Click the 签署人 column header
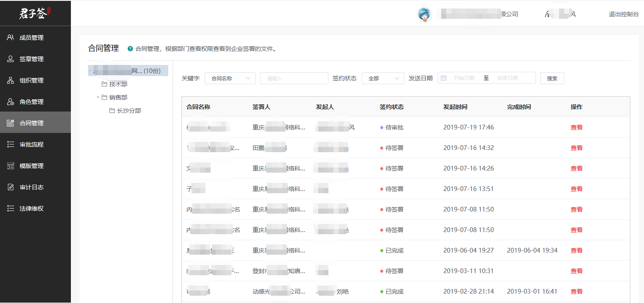The image size is (644, 303). point(261,107)
